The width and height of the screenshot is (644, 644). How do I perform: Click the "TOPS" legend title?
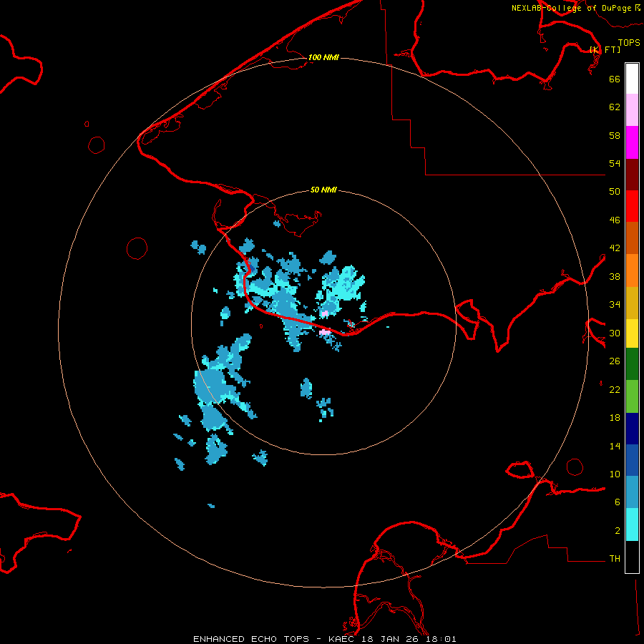[x=629, y=43]
